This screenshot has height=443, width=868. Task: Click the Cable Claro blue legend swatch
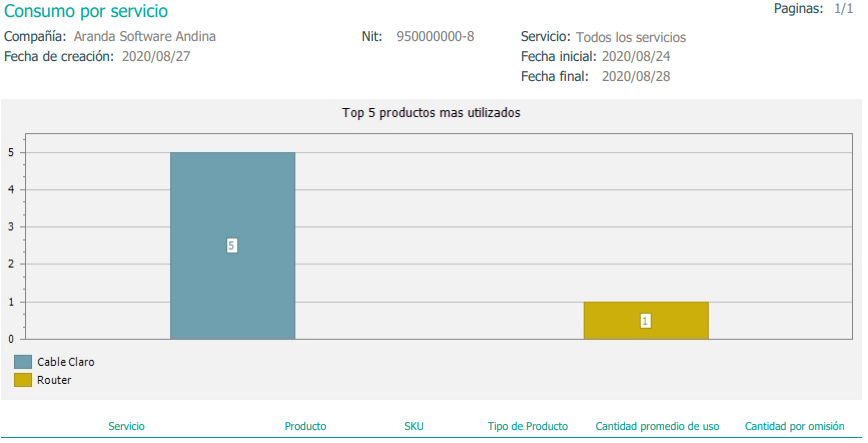[23, 362]
